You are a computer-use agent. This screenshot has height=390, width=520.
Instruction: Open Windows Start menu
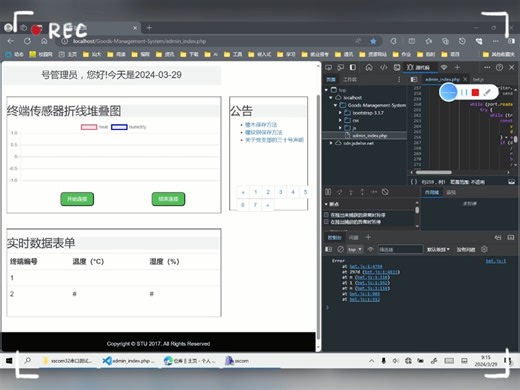pyautogui.click(x=9, y=361)
